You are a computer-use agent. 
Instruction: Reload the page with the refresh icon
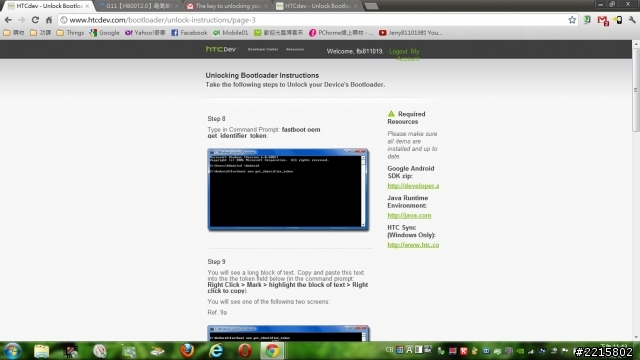(x=35, y=20)
